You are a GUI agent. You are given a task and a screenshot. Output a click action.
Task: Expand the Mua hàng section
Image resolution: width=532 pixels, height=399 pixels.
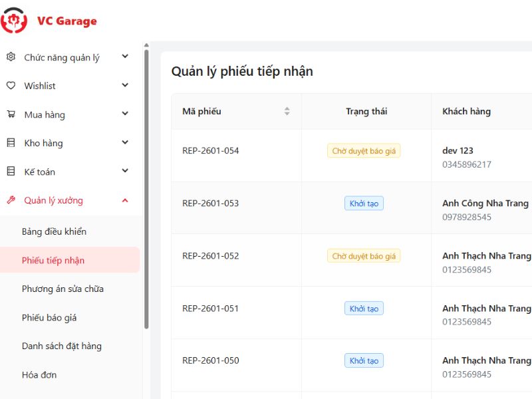124,114
